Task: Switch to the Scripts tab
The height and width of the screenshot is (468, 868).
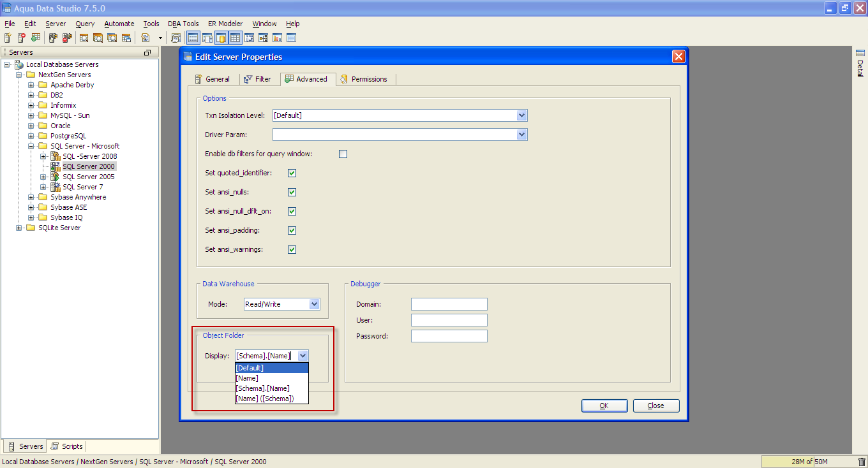Action: [67, 446]
